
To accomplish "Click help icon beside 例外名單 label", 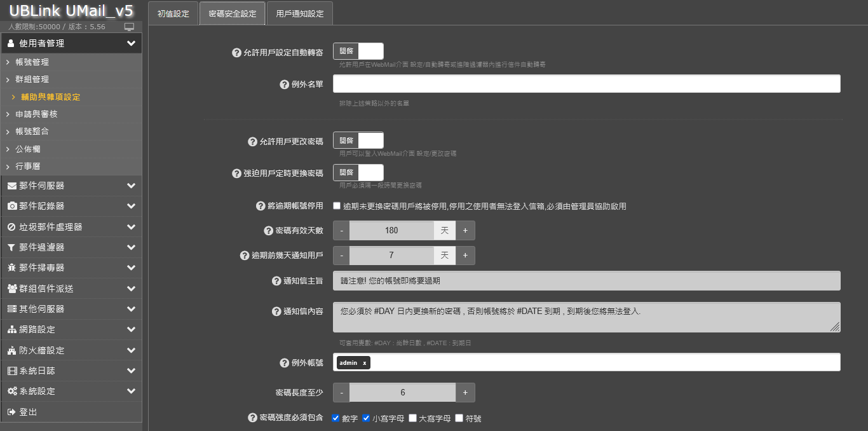I will [x=285, y=85].
